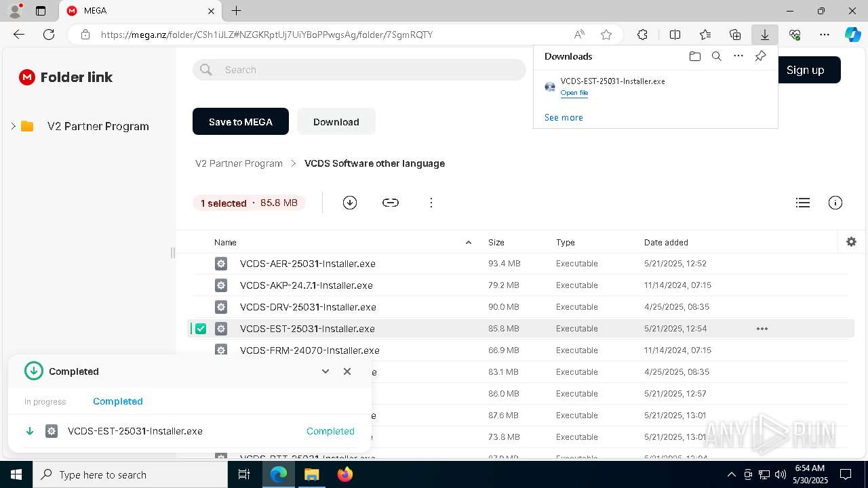Select VCDS-DRV-25031-Installer.exe file row
868x488 pixels.
[x=521, y=307]
